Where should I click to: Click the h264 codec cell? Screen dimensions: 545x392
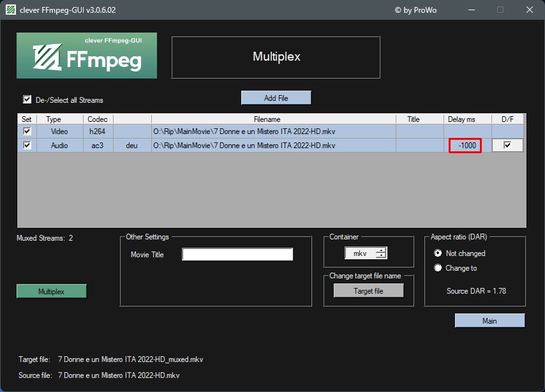tap(98, 132)
